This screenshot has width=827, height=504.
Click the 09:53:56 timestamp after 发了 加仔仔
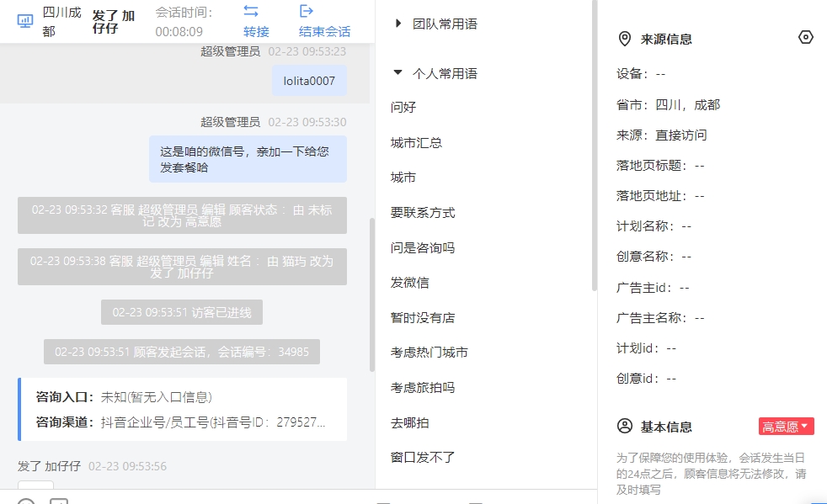pos(127,466)
